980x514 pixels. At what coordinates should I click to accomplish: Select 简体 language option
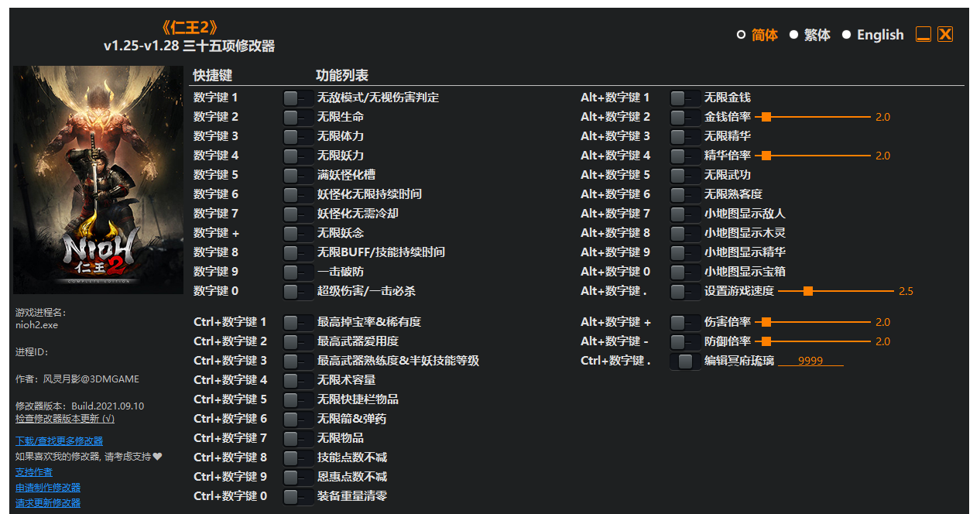point(757,35)
